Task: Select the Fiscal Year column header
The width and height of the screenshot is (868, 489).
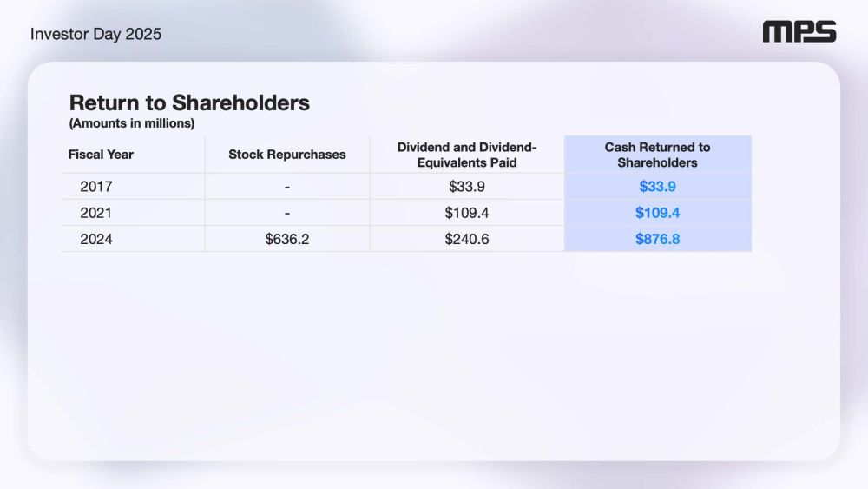Action: click(x=101, y=155)
